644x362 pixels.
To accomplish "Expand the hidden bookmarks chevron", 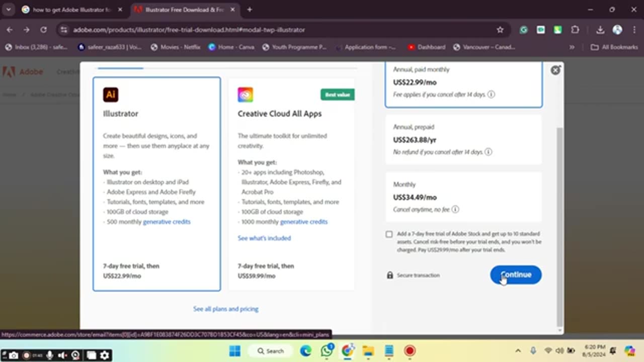I will tap(572, 47).
